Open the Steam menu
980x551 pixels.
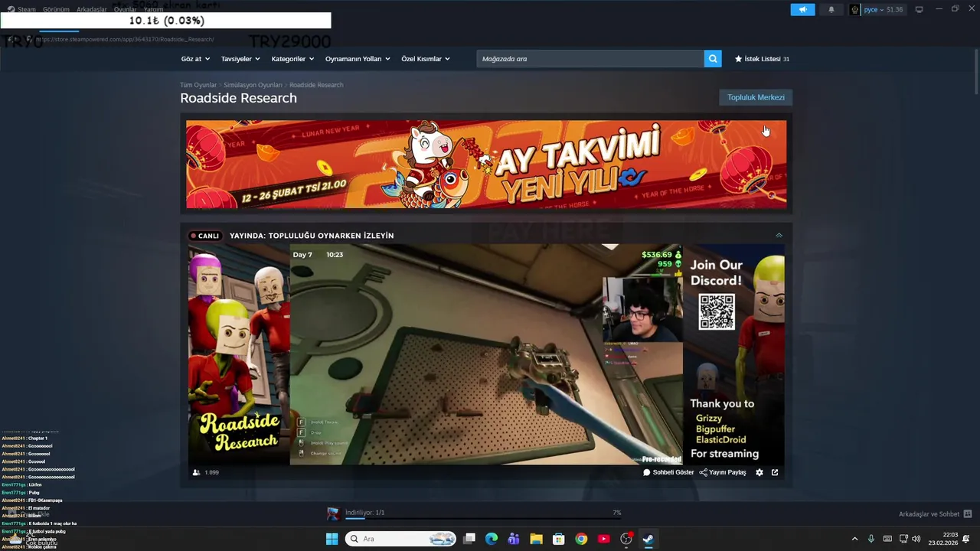click(x=22, y=9)
